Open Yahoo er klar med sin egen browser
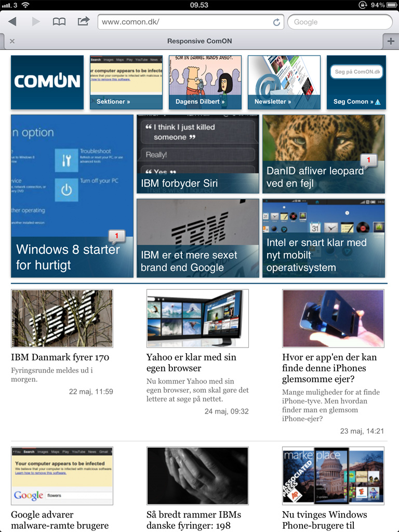The image size is (399, 532). click(191, 362)
